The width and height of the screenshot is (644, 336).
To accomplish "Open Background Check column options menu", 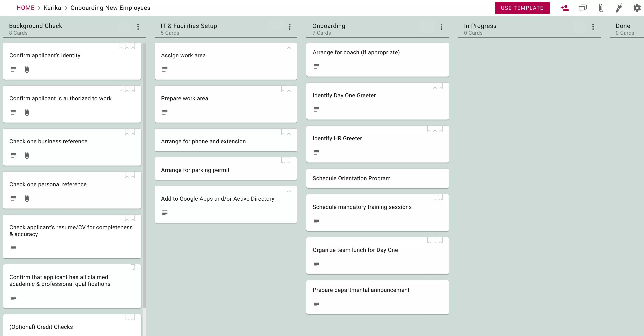I will pyautogui.click(x=138, y=27).
